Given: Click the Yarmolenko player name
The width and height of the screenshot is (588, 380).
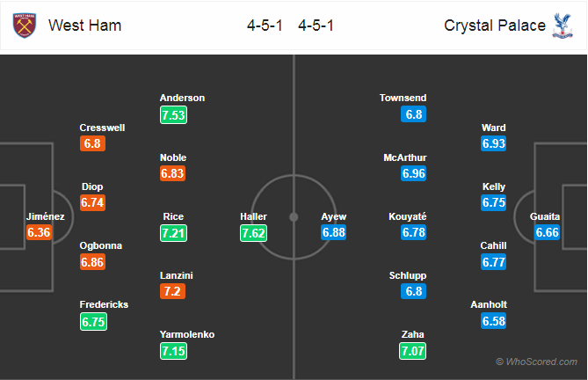Looking at the screenshot, I should coord(187,334).
